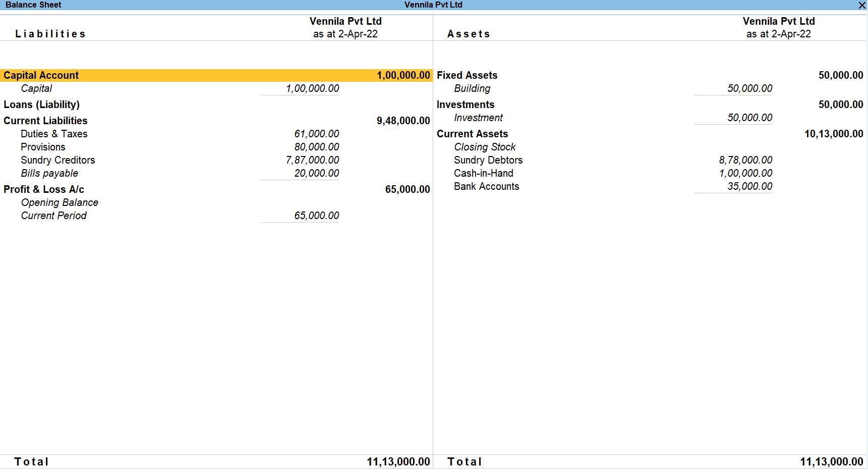Select the Closing Stock row
This screenshot has height=469, width=868.
click(485, 147)
